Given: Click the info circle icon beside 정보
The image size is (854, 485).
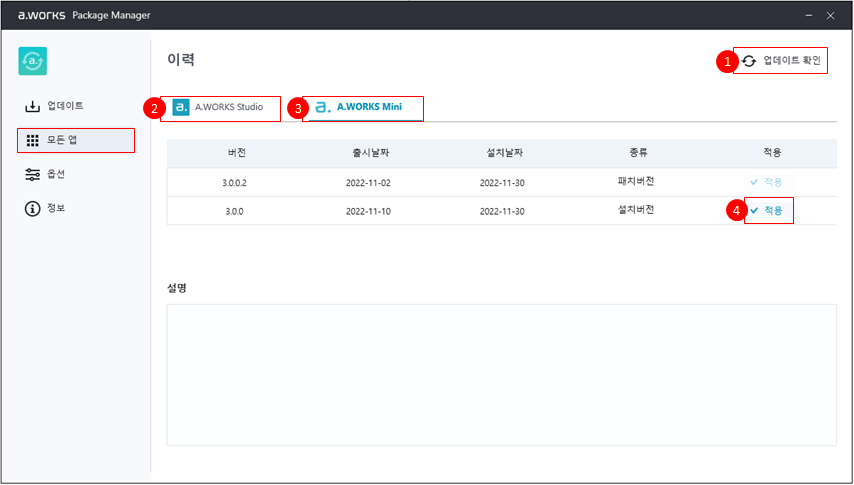Looking at the screenshot, I should [33, 209].
